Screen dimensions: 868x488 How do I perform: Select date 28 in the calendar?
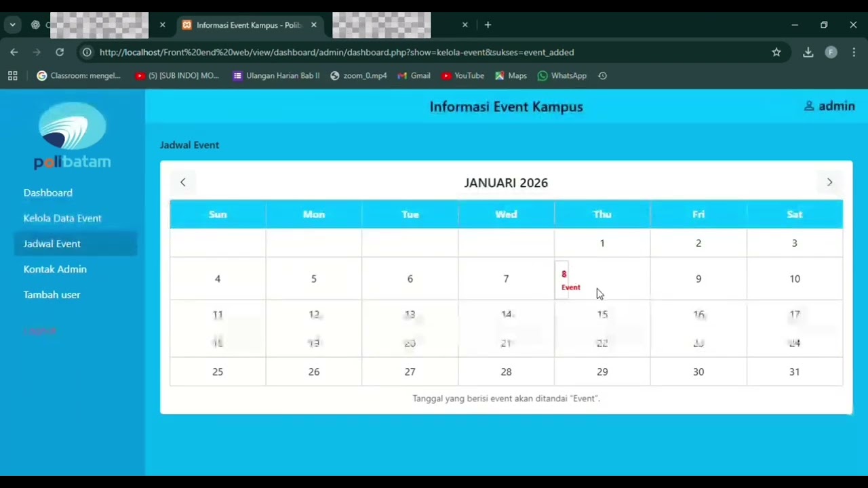506,371
